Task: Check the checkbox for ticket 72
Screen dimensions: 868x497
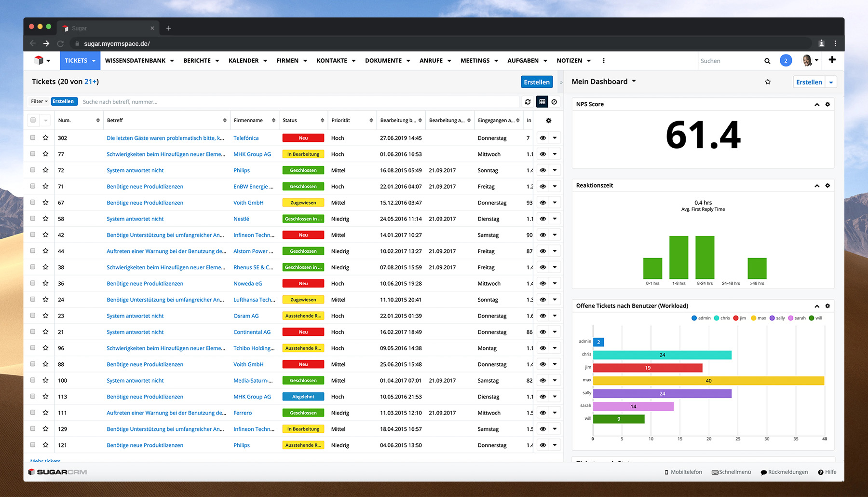Action: point(33,170)
